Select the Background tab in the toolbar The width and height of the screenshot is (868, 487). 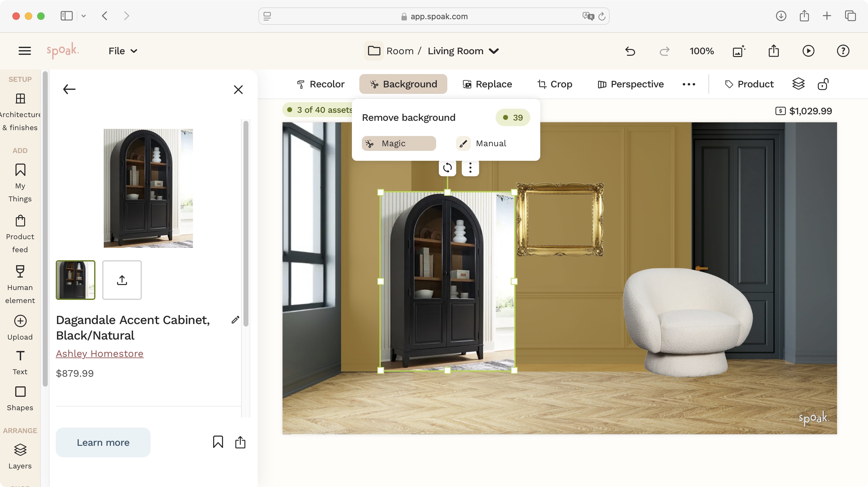tap(403, 84)
